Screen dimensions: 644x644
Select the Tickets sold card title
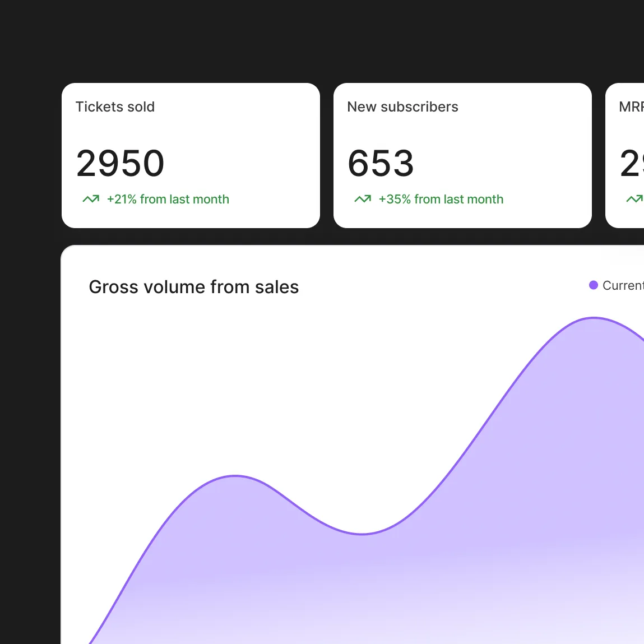click(x=115, y=106)
